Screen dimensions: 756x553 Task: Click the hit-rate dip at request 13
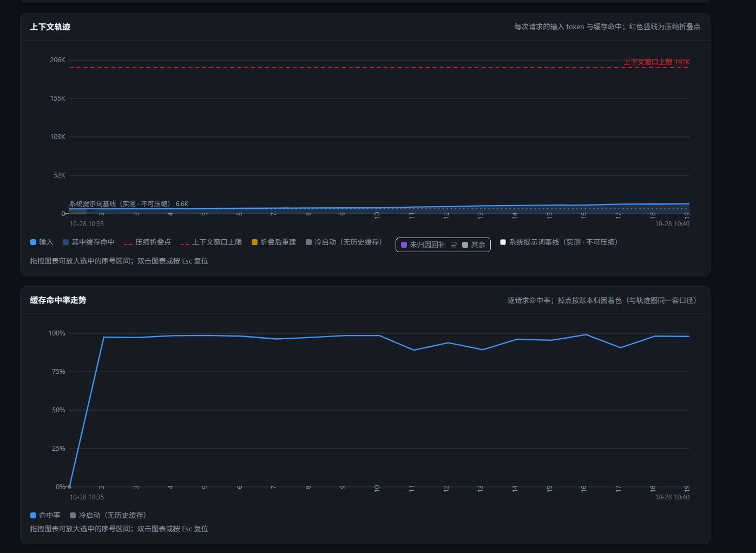[483, 350]
